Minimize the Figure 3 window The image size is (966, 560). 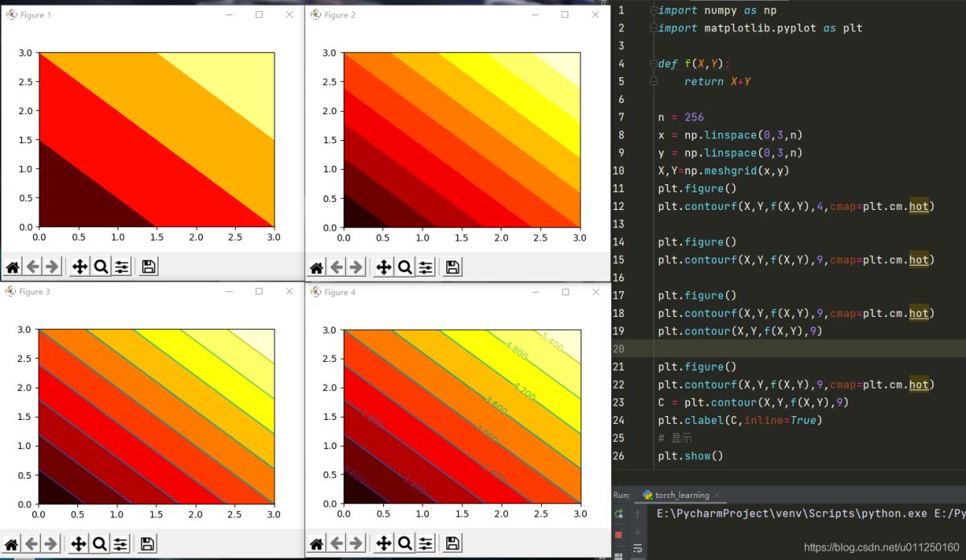pyautogui.click(x=229, y=292)
